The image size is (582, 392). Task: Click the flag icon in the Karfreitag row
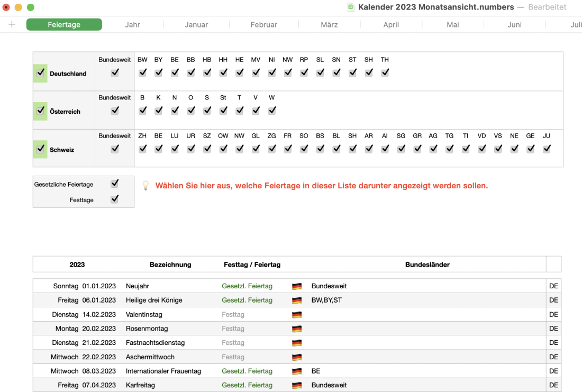click(297, 385)
